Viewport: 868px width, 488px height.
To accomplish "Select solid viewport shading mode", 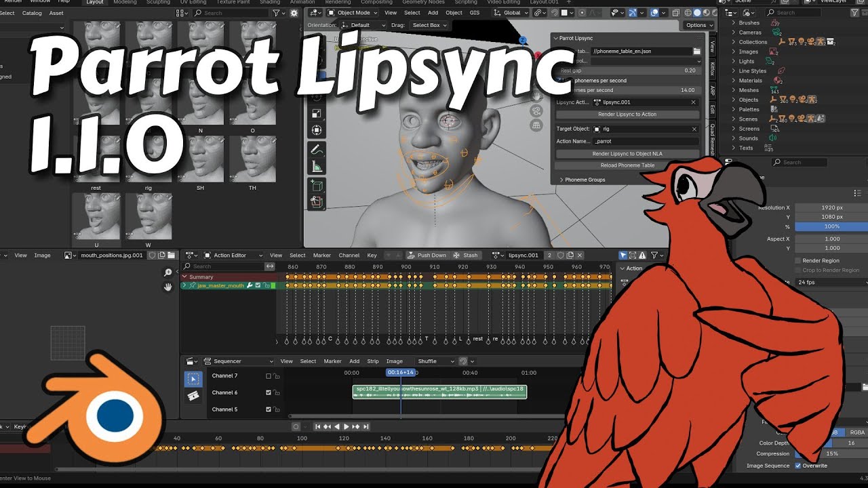I will (x=696, y=12).
